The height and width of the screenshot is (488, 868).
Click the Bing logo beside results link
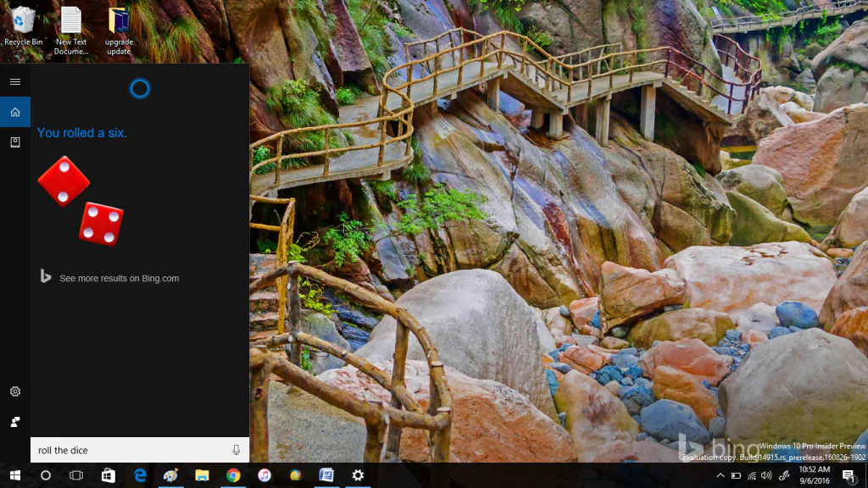pyautogui.click(x=46, y=276)
